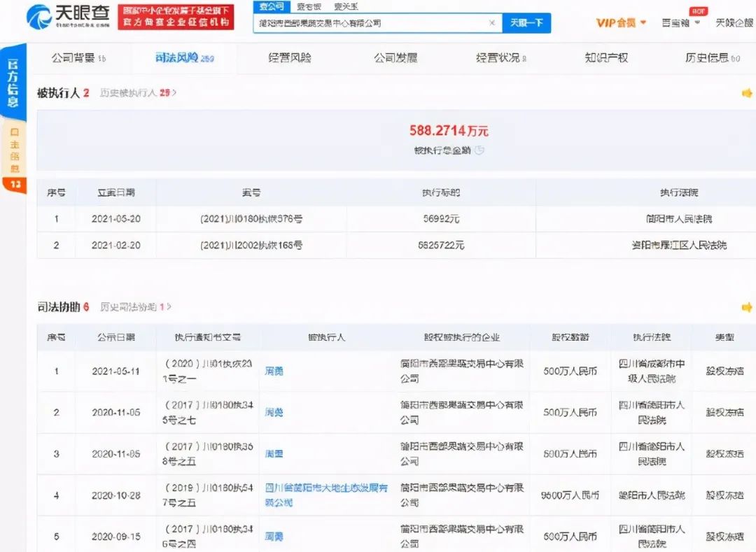The width and height of the screenshot is (756, 552).
Task: Click the company name search field
Action: click(x=371, y=23)
